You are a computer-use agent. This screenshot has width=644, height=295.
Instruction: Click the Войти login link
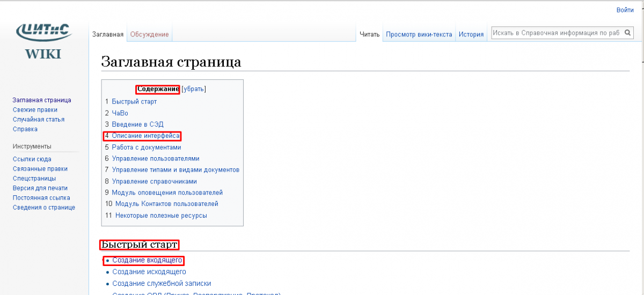pos(625,10)
